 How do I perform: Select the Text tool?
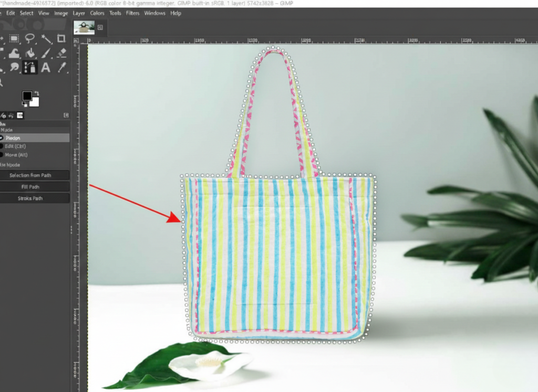[x=45, y=67]
